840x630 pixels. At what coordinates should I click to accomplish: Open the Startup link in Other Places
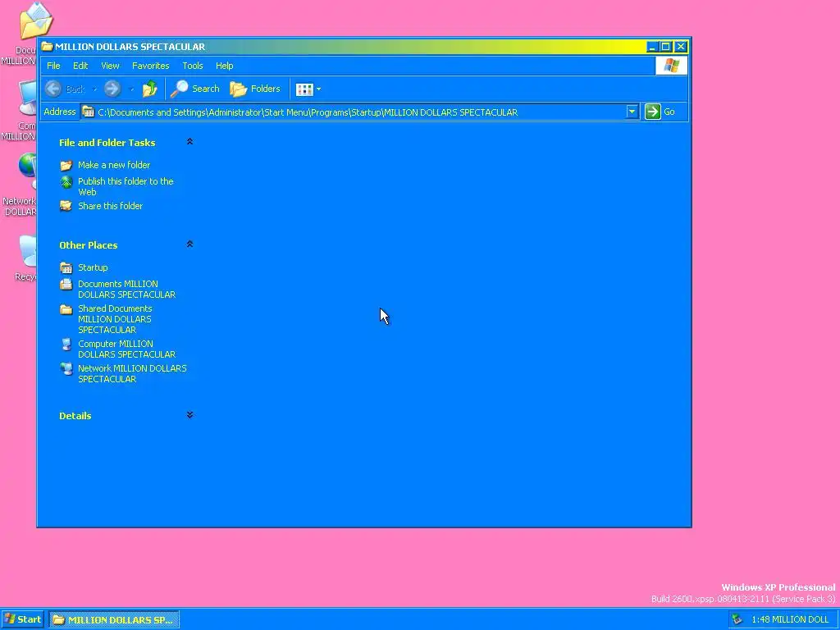[x=93, y=267]
